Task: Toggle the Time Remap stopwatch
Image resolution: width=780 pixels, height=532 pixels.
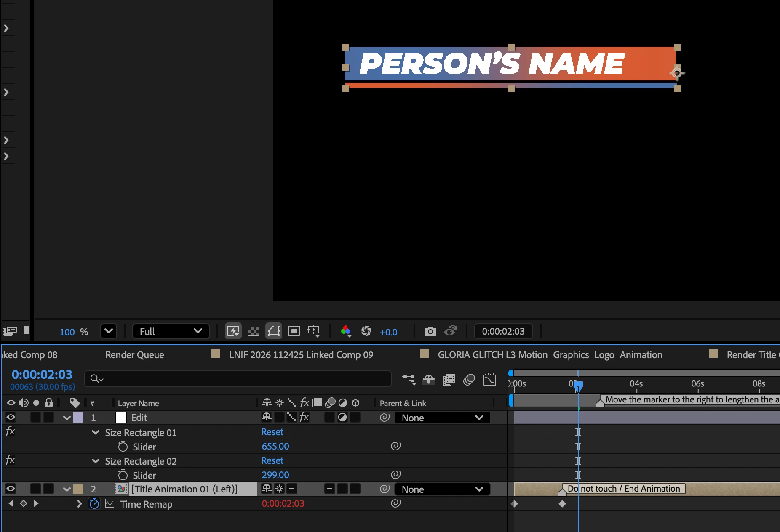Action: click(x=94, y=504)
